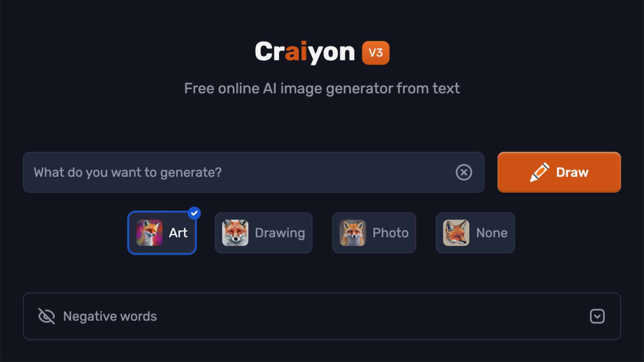Click the pencil icon on Draw button
The width and height of the screenshot is (644, 362).
(x=539, y=172)
